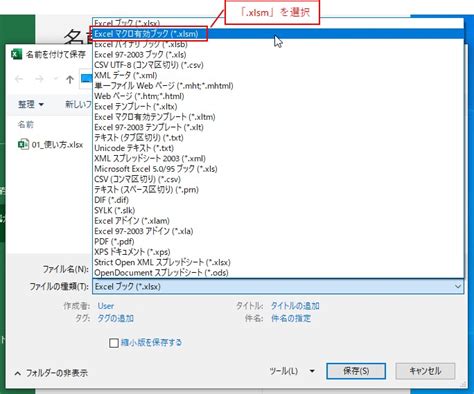This screenshot has width=474, height=394.
Task: Click the Excel icon of 01_使い方.xlsx
Action: click(x=23, y=144)
